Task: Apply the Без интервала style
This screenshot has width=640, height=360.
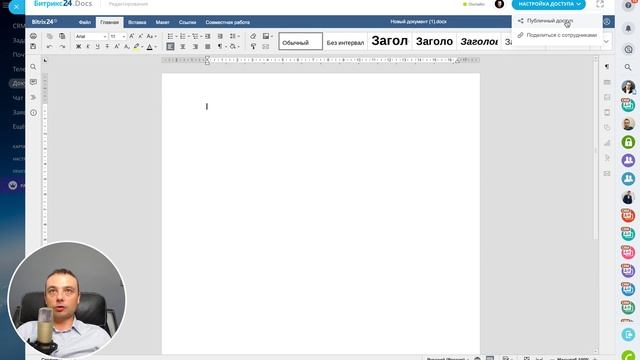Action: click(345, 42)
